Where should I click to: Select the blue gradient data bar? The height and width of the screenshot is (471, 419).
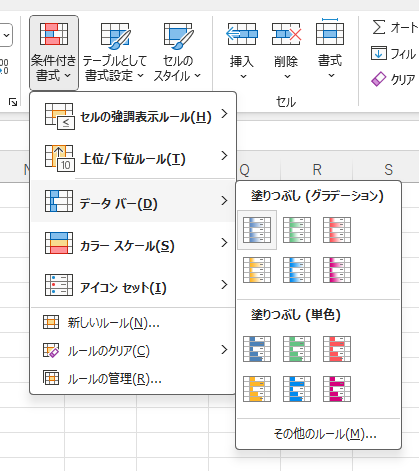(257, 230)
